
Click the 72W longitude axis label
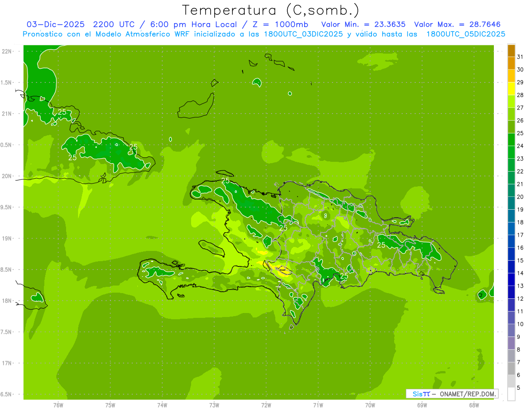(x=266, y=405)
